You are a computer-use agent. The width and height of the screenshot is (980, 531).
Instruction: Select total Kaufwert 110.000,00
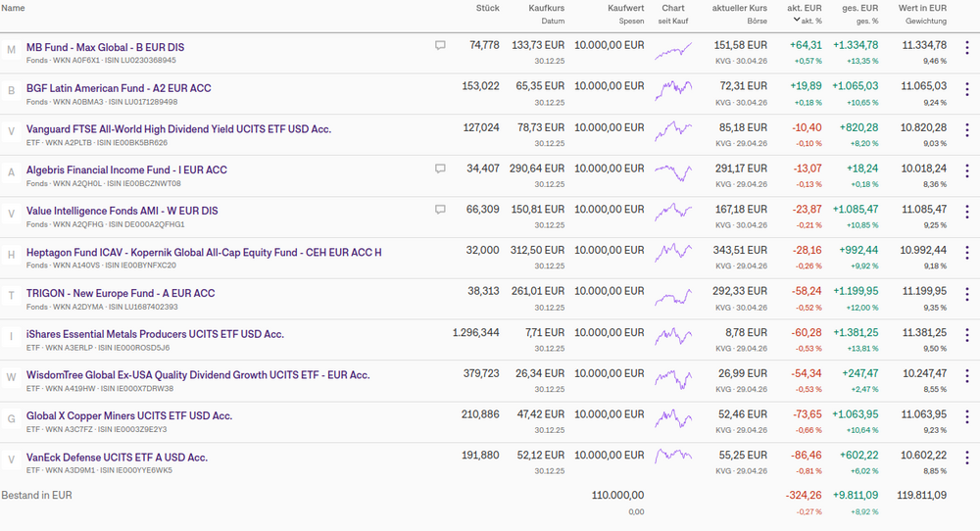[618, 496]
